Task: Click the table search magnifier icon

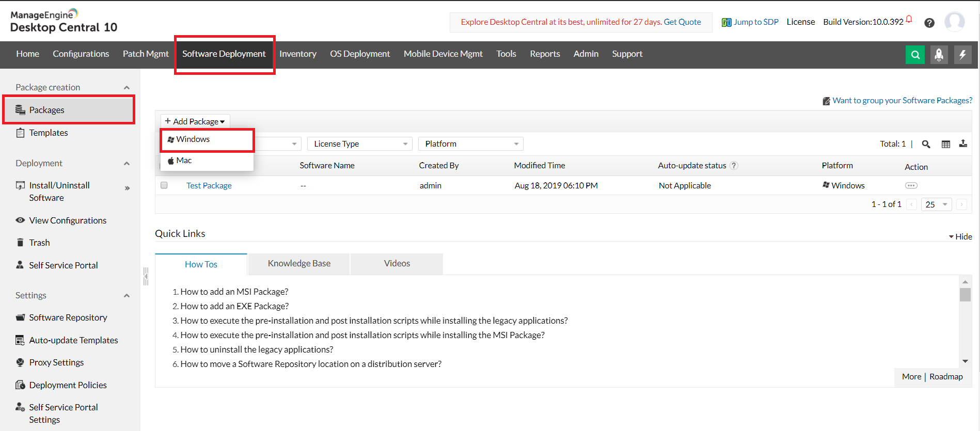Action: [x=926, y=145]
